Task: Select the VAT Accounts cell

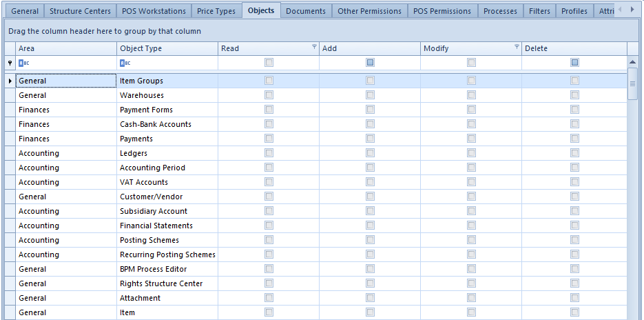Action: pos(167,182)
